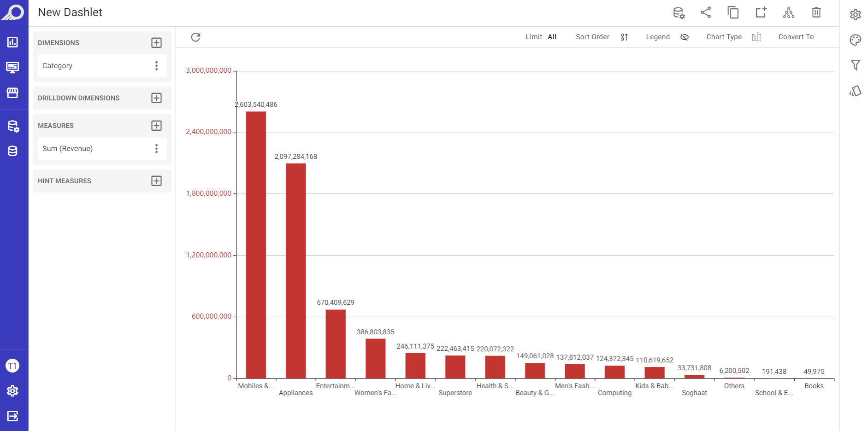868x431 pixels.
Task: Click the application logo at top left
Action: click(13, 12)
